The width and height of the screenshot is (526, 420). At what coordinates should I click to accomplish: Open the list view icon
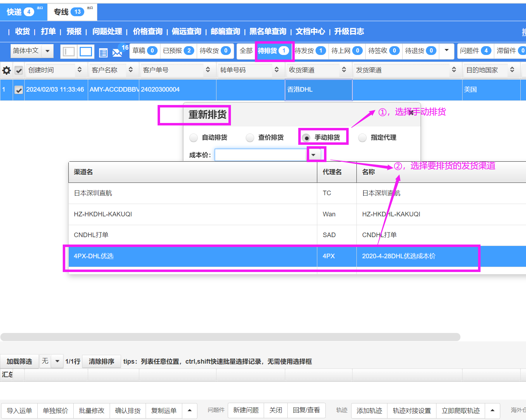tap(103, 53)
